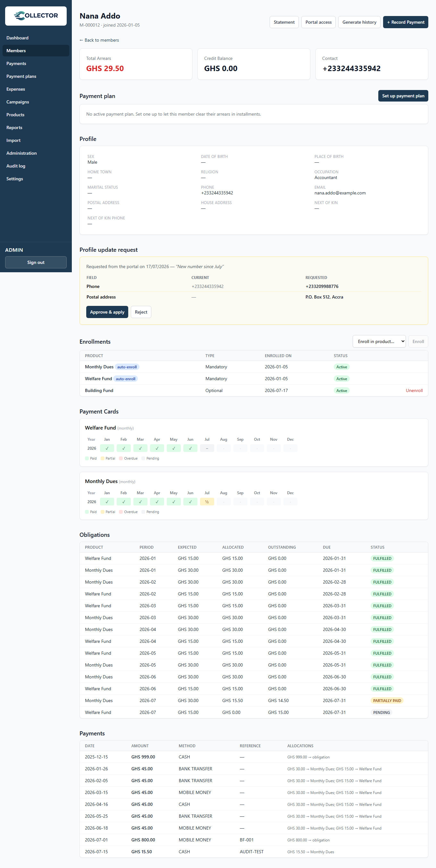The height and width of the screenshot is (868, 436).
Task: Go back to members list
Action: pyautogui.click(x=99, y=40)
